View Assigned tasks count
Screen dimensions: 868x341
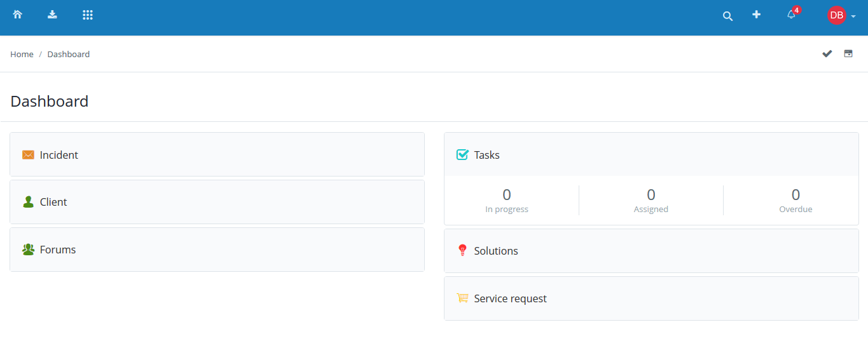point(651,195)
